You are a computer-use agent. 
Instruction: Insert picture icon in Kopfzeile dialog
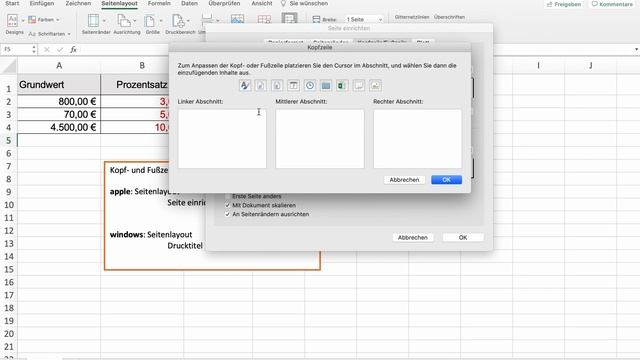coord(375,85)
